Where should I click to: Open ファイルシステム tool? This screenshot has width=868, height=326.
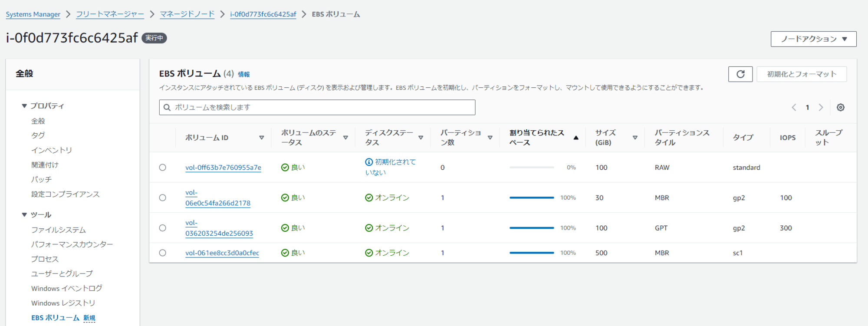tap(59, 230)
